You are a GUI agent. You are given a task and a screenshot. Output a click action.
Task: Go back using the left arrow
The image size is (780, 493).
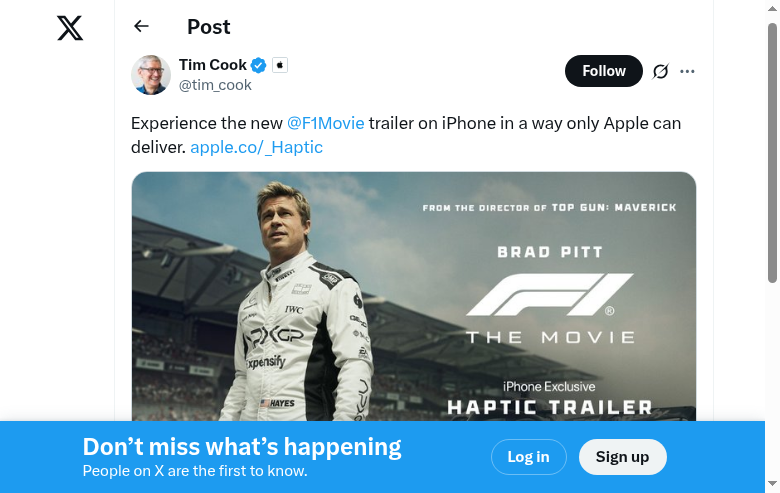[x=141, y=27]
